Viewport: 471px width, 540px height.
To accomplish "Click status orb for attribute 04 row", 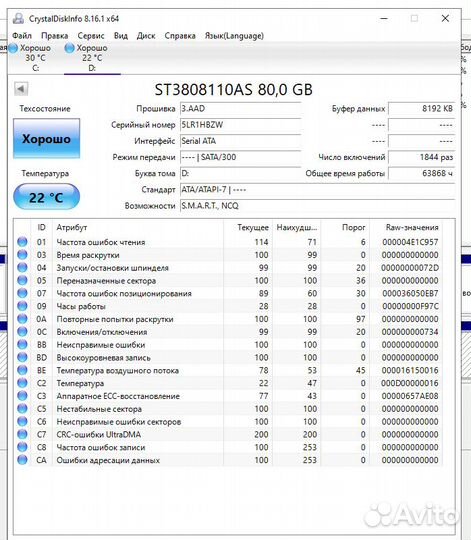I will pos(22,268).
